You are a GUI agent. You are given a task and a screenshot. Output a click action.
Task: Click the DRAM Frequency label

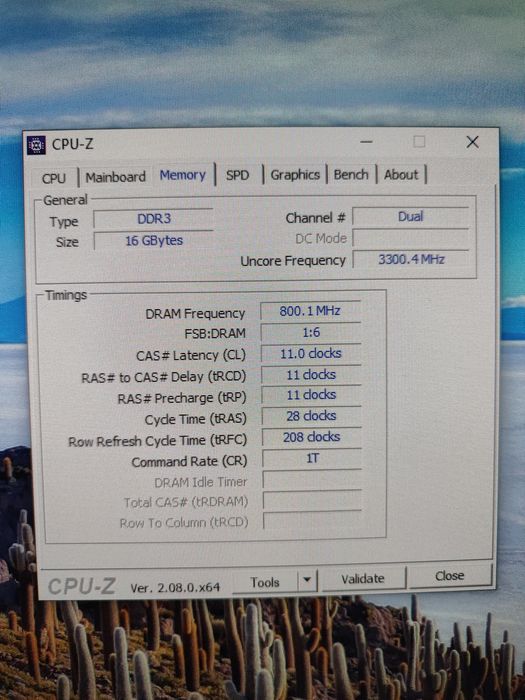pos(195,314)
